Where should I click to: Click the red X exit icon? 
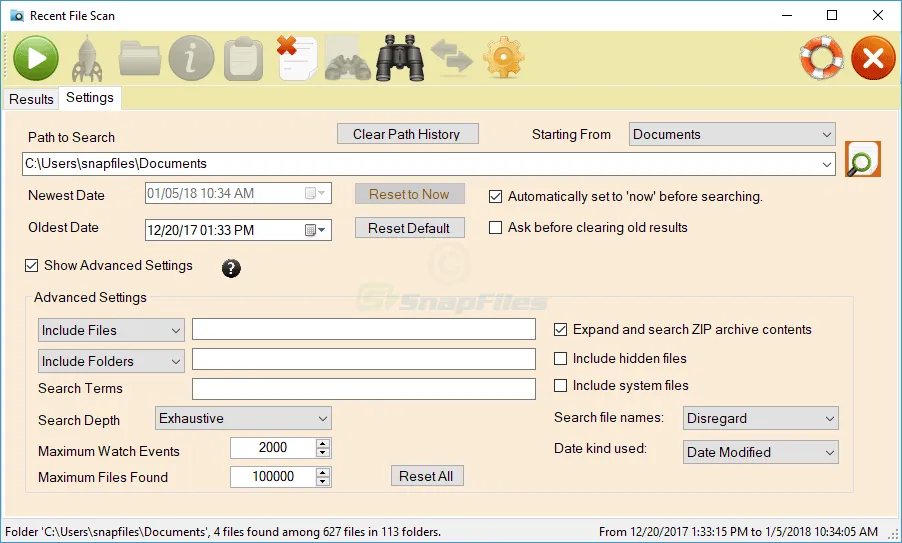click(x=873, y=58)
